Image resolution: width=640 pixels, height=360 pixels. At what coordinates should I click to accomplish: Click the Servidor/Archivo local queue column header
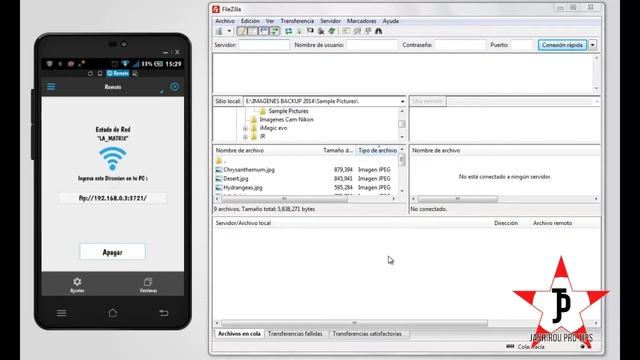pos(243,223)
